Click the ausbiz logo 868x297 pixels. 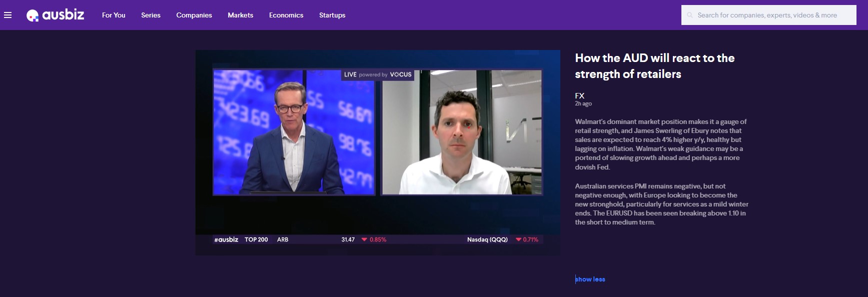tap(55, 15)
